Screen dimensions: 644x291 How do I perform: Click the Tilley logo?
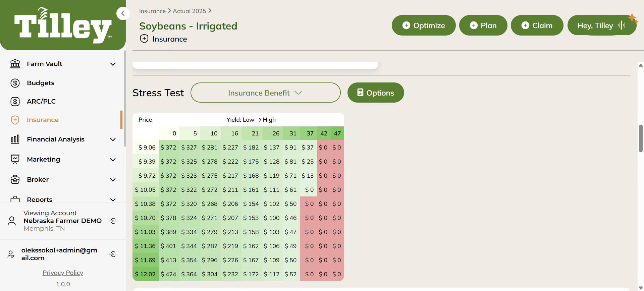[x=63, y=25]
